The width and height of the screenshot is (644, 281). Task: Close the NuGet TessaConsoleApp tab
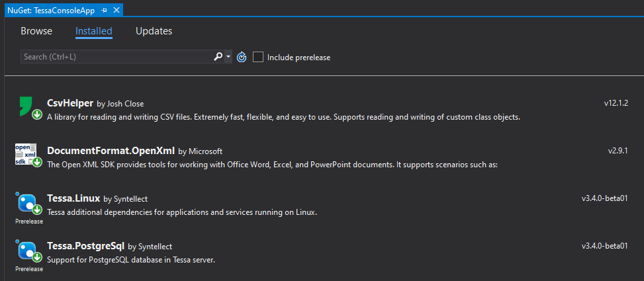tap(116, 11)
